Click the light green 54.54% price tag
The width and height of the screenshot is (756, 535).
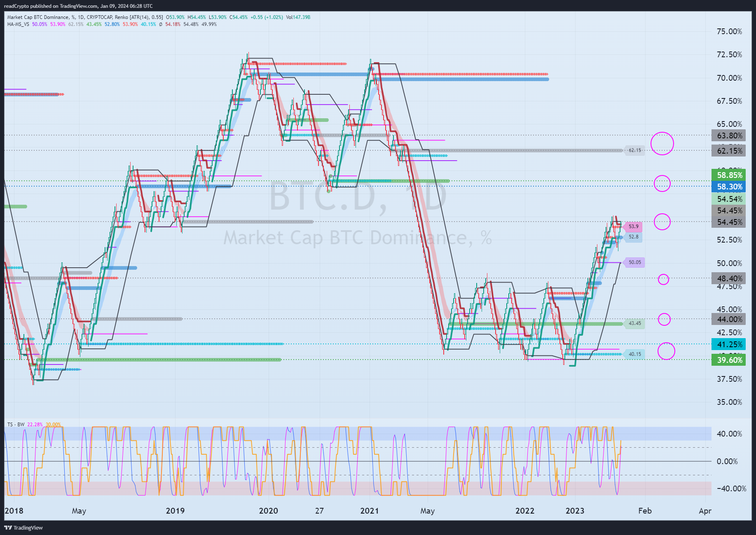(x=729, y=199)
